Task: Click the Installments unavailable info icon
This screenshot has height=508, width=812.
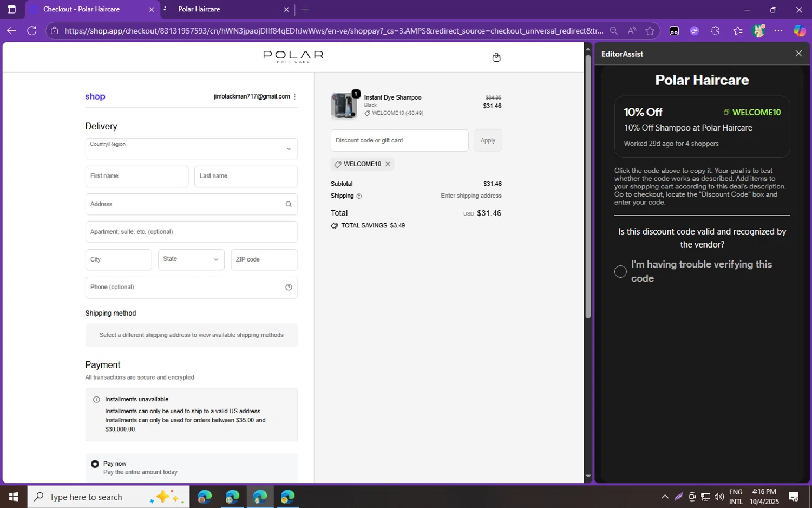Action: (96, 400)
